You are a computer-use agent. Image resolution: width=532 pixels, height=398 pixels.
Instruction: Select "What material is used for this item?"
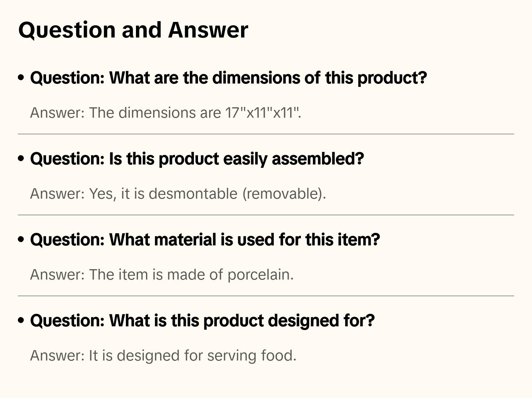pos(205,240)
